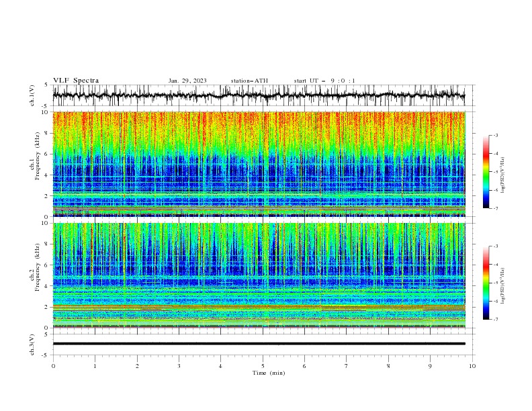The width and height of the screenshot is (532, 411).
Task: Click the ch.2 spectrogram panel
Action: [x=259, y=275]
